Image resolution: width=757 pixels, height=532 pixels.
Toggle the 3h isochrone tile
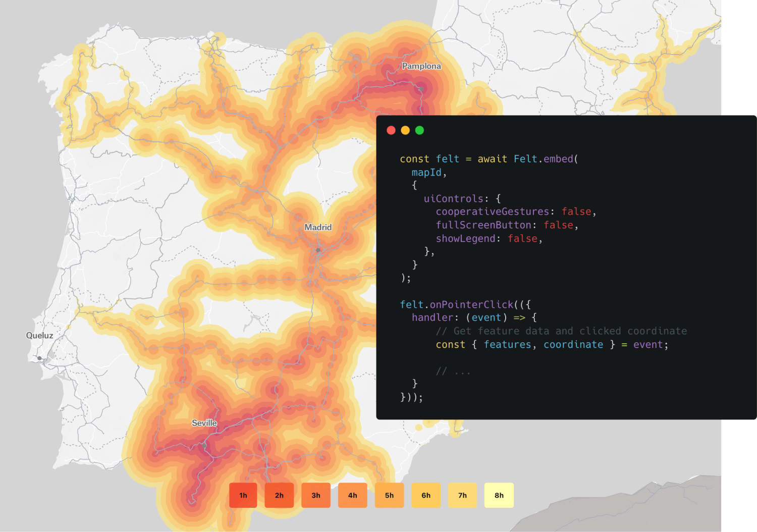[x=316, y=495]
